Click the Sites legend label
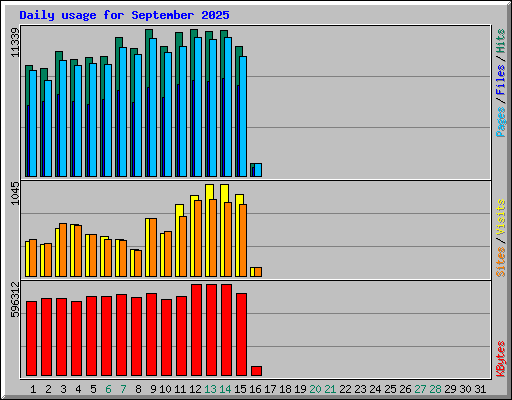512x400 pixels. click(500, 262)
